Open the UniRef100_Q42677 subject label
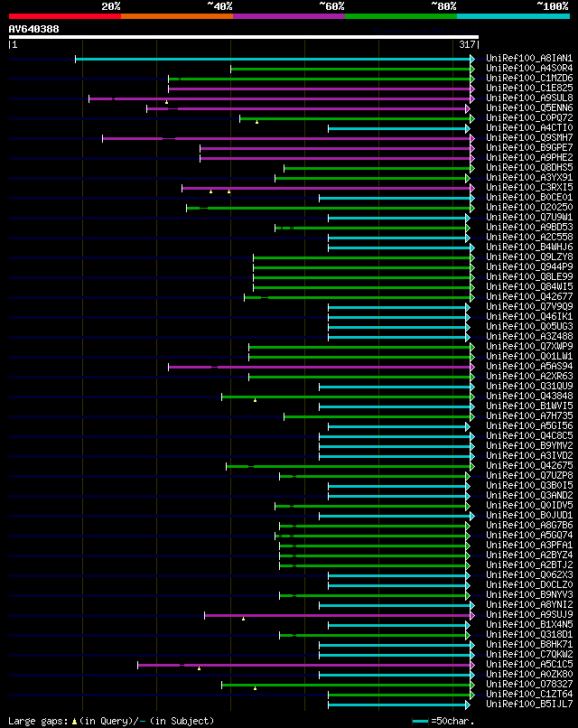This screenshot has height=728, width=578. click(529, 296)
